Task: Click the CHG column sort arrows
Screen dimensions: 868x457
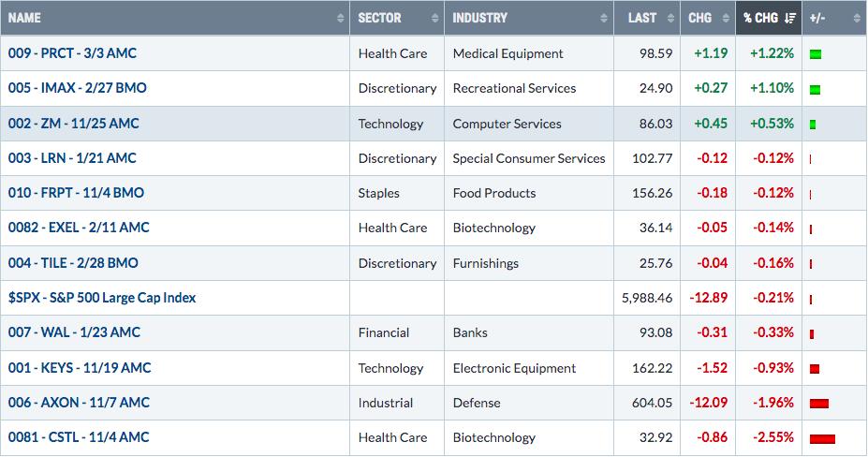Action: point(726,19)
